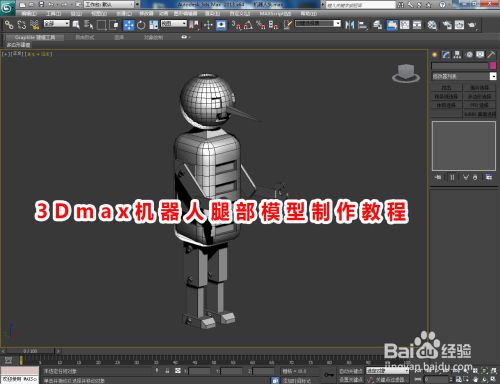This screenshot has width=500, height=384.
Task: Click the Edit Named Selection Sets icon
Action: [288, 25]
